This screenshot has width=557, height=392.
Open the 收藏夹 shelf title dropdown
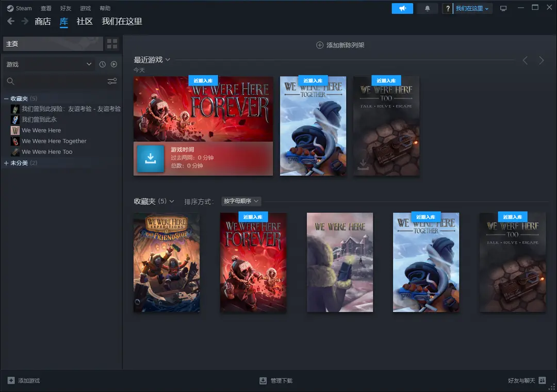coord(154,201)
